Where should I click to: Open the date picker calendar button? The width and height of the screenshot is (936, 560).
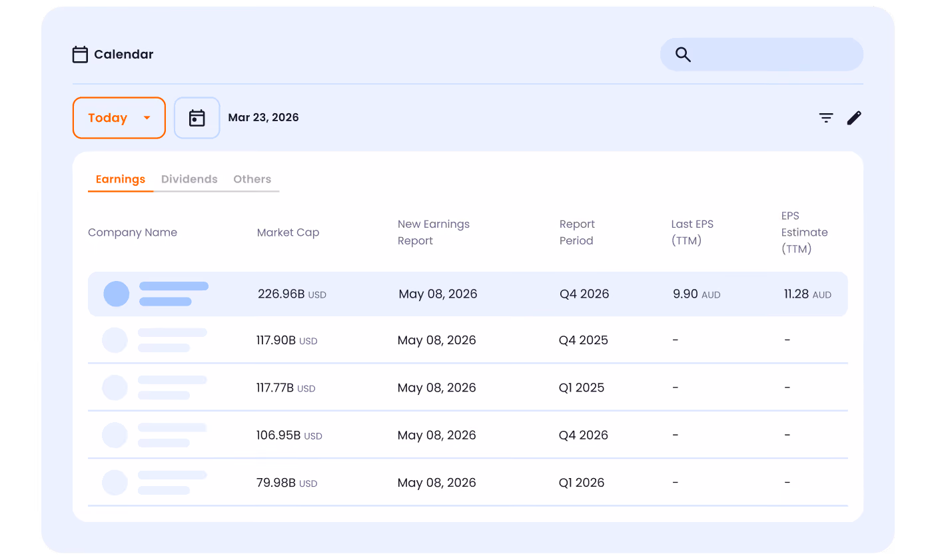[197, 118]
